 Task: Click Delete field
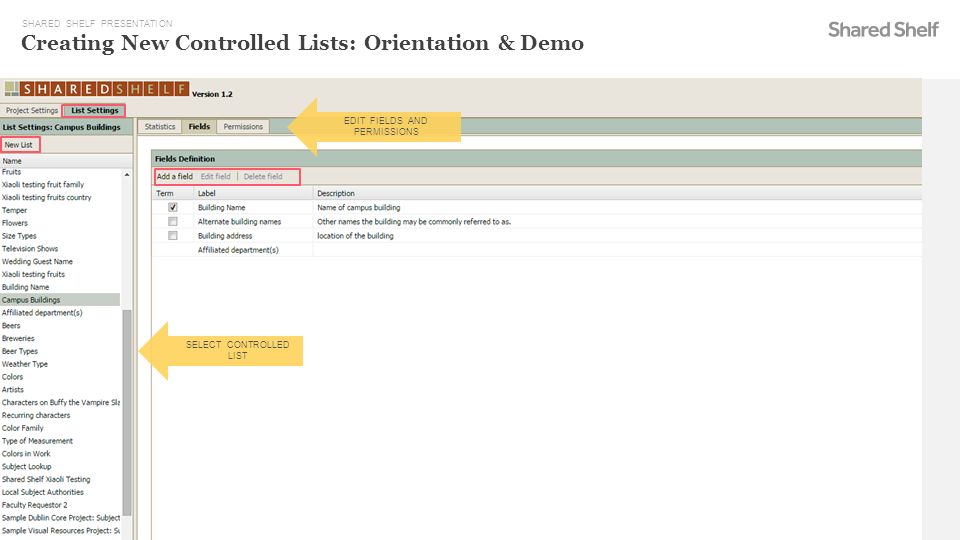tap(263, 176)
